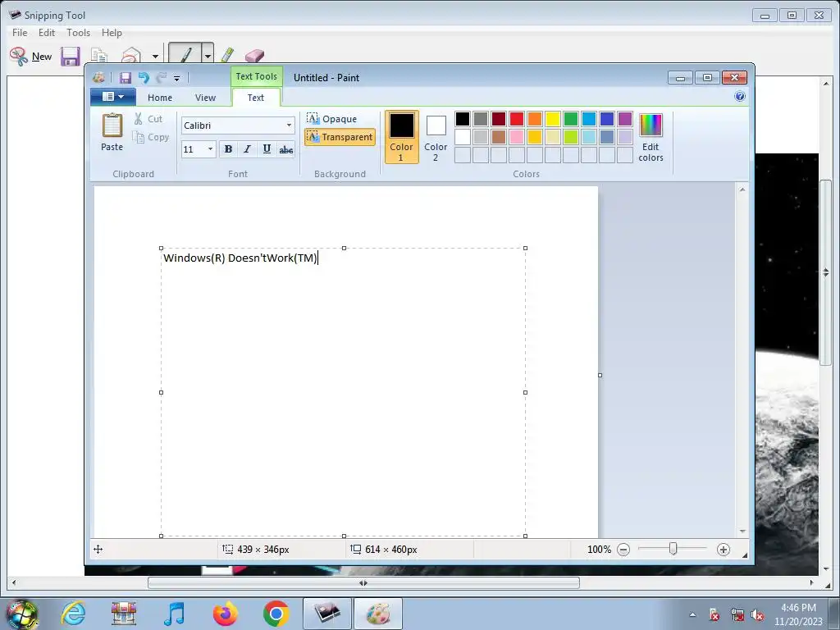840x630 pixels.
Task: Click the Paste clipboard button
Action: coord(112,132)
